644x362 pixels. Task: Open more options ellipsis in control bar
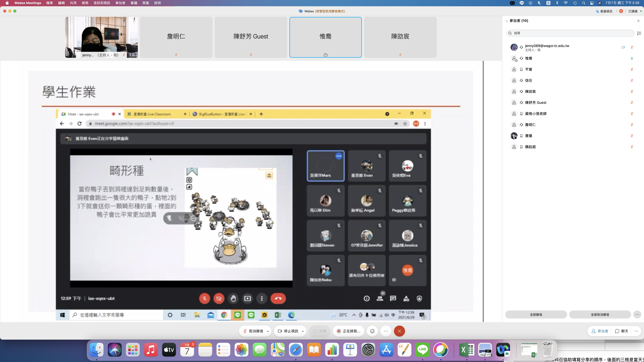pos(386,331)
